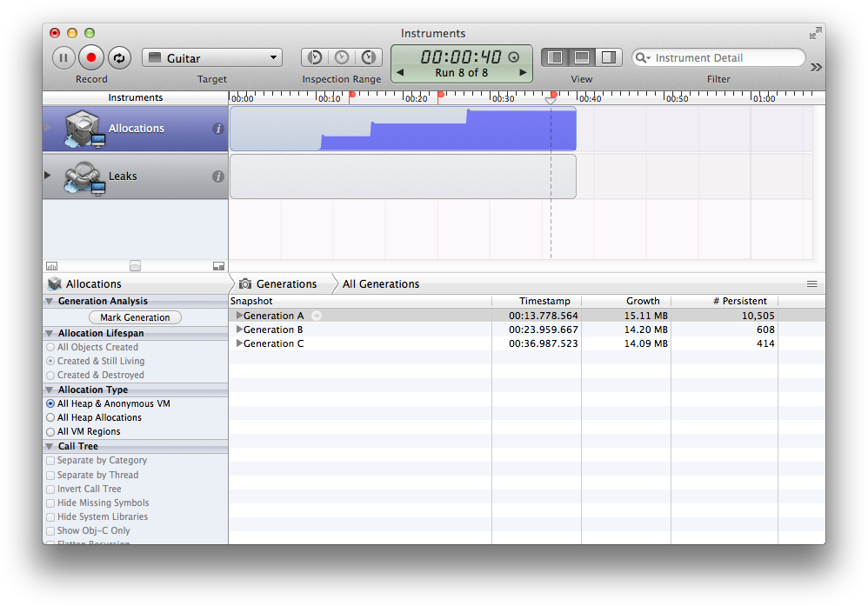Enter full screen with the arrows icon
This screenshot has width=868, height=606.
[x=816, y=34]
